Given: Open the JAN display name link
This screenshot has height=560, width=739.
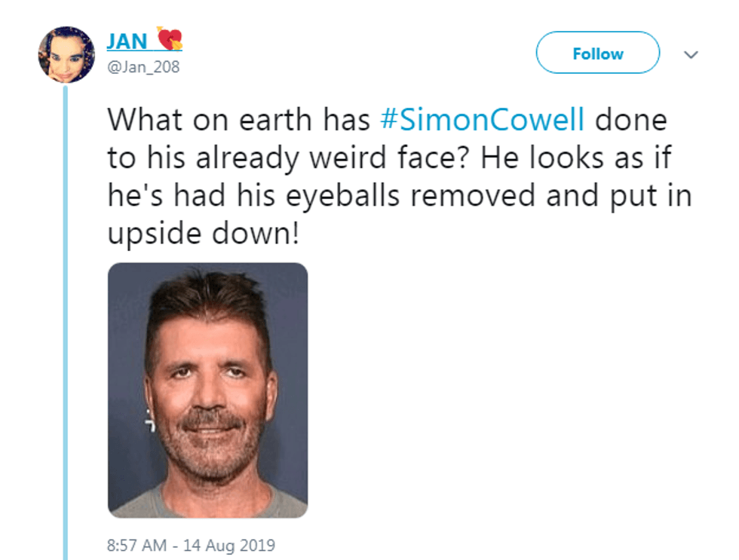Looking at the screenshot, I should 127,41.
